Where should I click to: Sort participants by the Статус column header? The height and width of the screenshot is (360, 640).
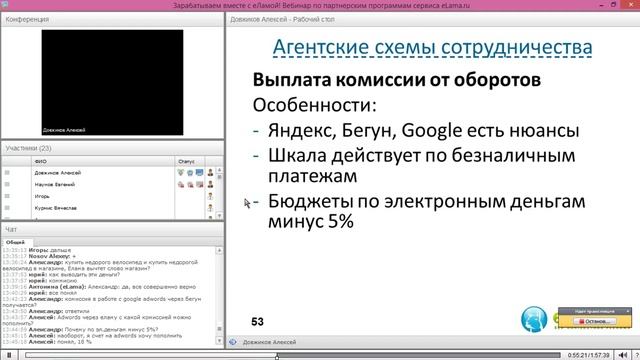(190, 161)
